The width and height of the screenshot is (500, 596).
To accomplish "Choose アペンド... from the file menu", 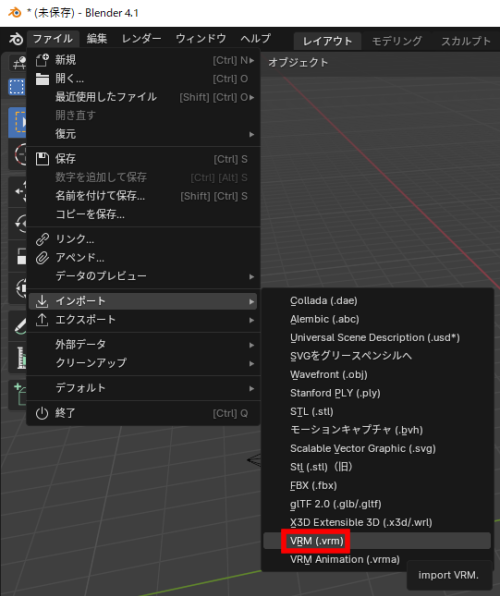I will 144,258.
